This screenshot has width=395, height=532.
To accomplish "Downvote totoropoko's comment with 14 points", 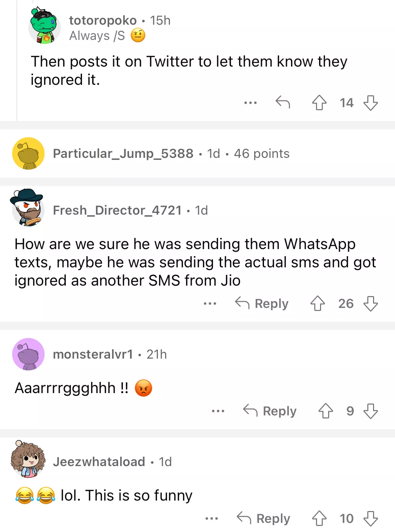I will tap(370, 103).
